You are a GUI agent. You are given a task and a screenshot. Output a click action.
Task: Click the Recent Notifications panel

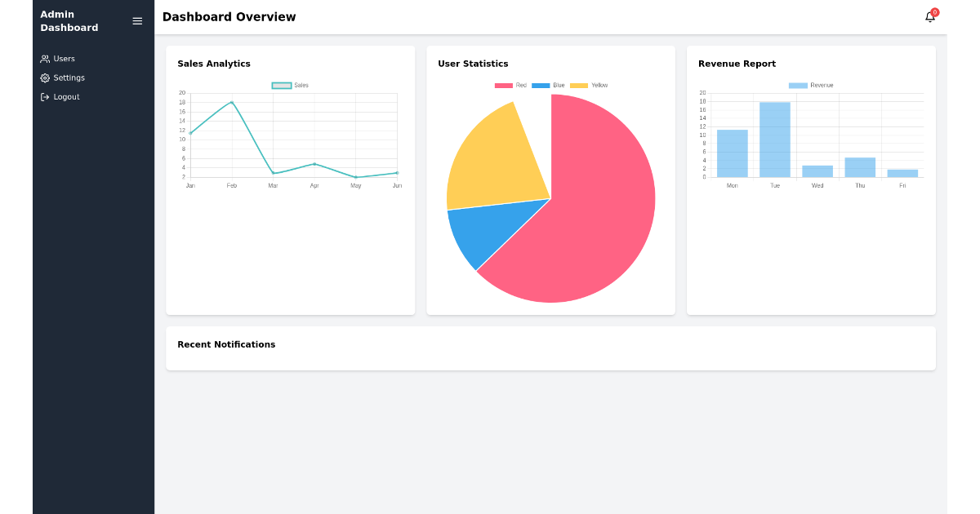click(x=550, y=348)
